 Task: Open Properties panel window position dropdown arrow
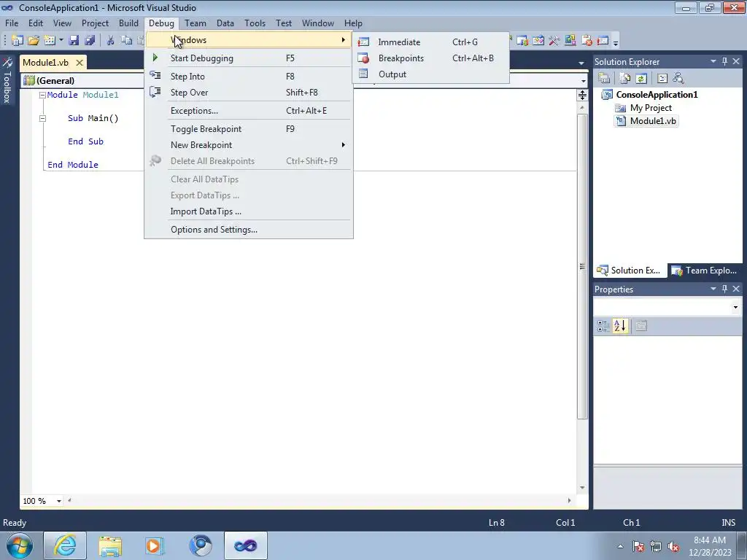pyautogui.click(x=713, y=289)
